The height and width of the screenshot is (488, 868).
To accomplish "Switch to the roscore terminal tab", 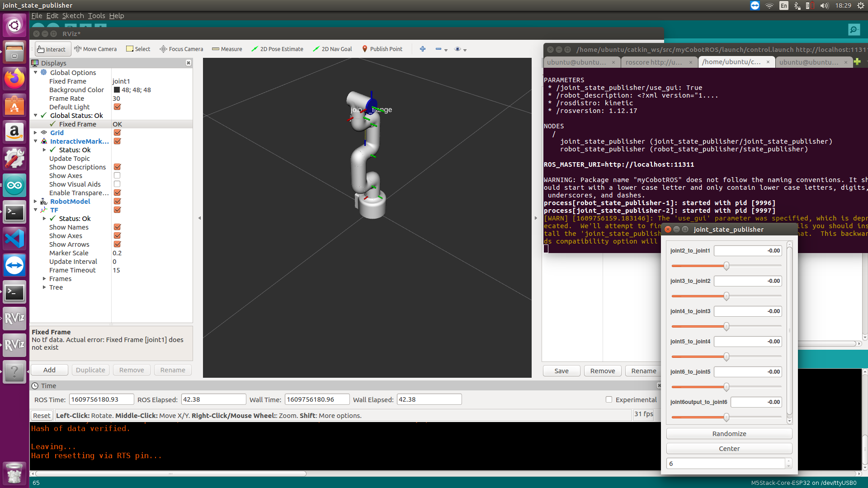I will (x=654, y=62).
